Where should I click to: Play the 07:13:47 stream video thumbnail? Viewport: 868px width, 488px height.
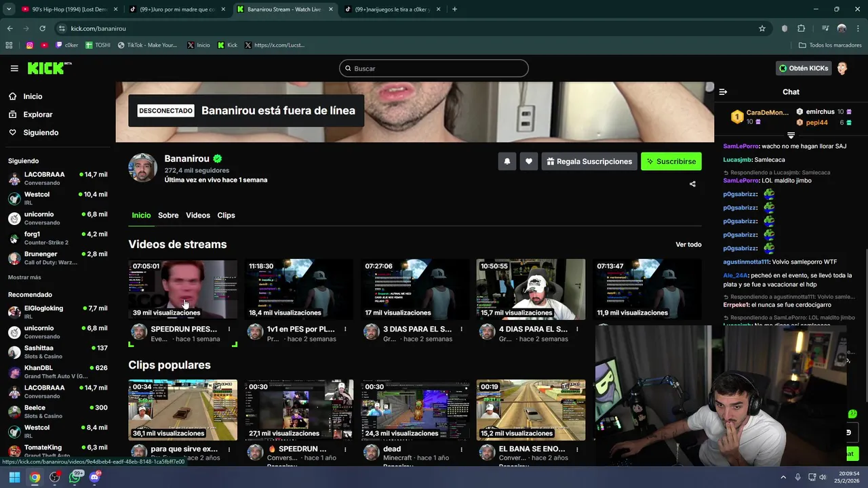tap(647, 289)
